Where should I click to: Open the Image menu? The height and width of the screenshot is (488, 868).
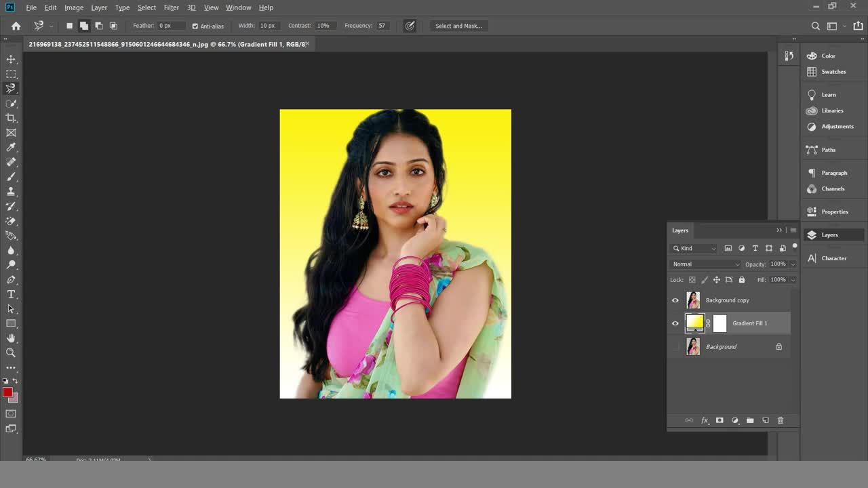[74, 7]
